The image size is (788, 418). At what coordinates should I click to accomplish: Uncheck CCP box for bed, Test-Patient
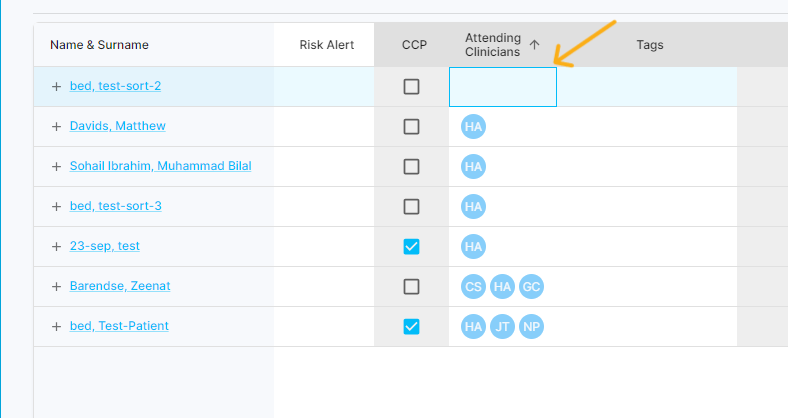click(411, 327)
